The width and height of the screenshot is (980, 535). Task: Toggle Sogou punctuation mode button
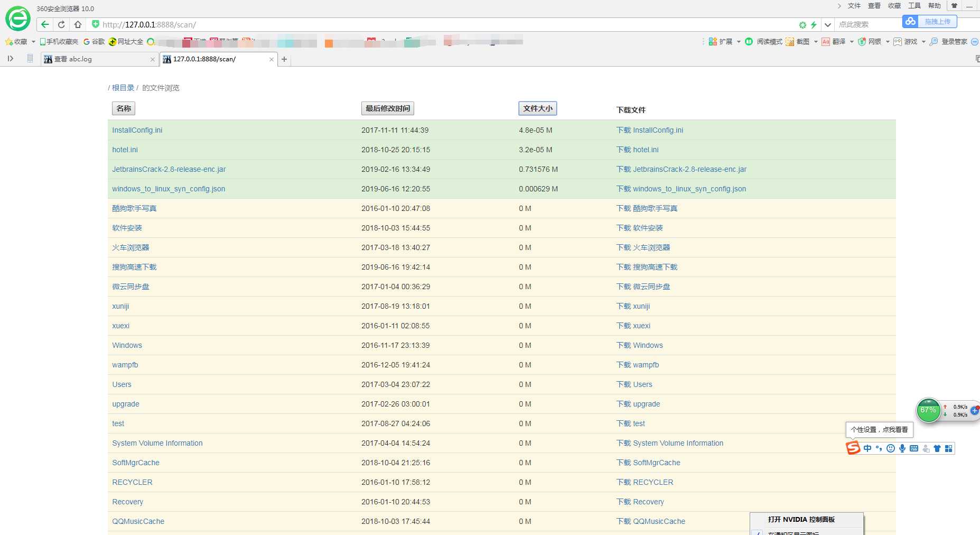[x=879, y=448]
